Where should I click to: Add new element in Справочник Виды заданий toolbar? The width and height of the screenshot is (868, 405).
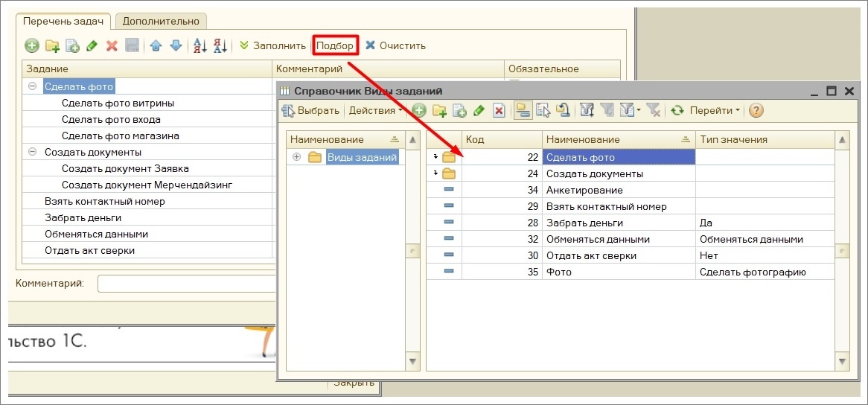[419, 111]
